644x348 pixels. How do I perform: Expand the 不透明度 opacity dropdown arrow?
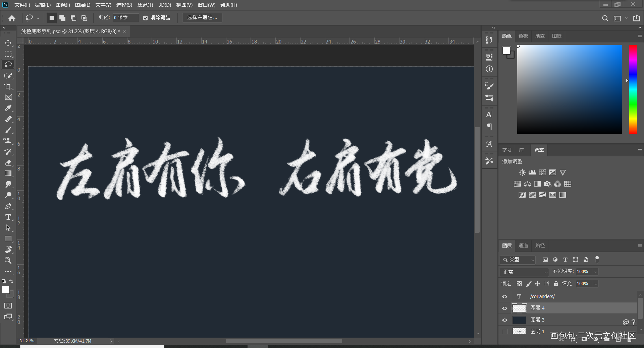tap(595, 272)
